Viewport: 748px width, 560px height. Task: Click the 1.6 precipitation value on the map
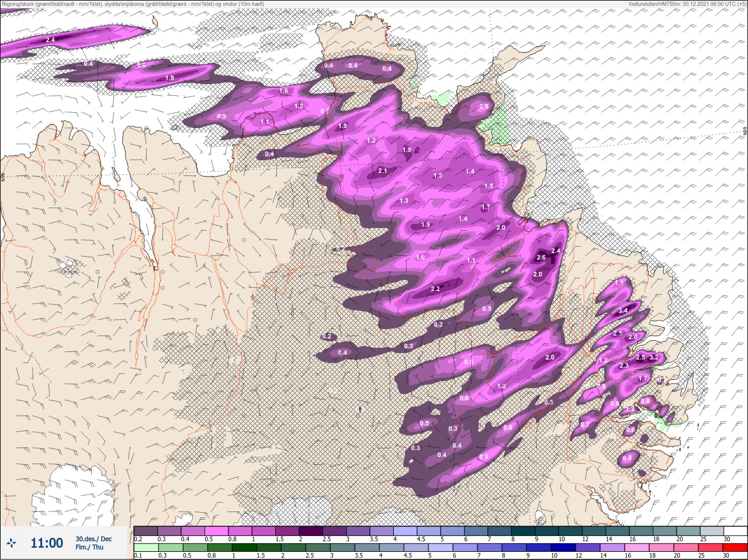point(284,91)
